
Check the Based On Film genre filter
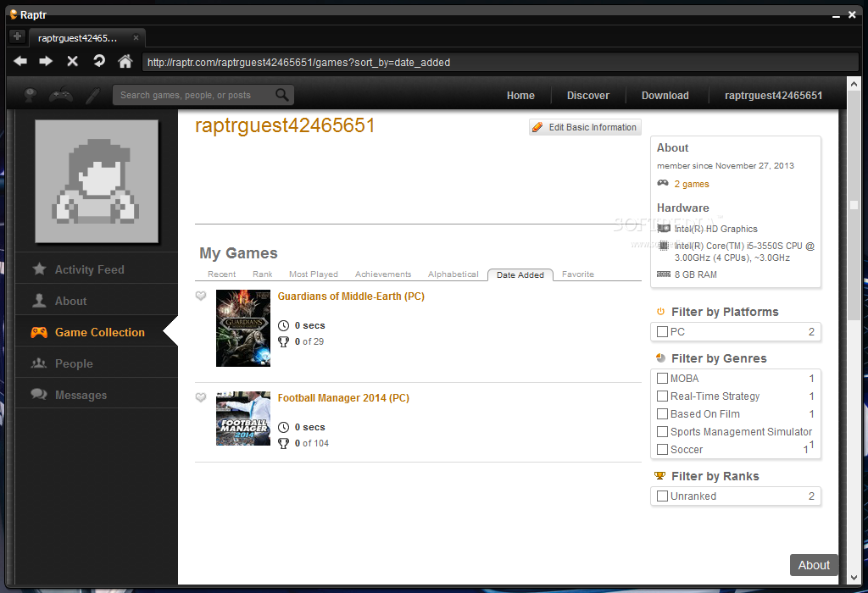pos(662,413)
